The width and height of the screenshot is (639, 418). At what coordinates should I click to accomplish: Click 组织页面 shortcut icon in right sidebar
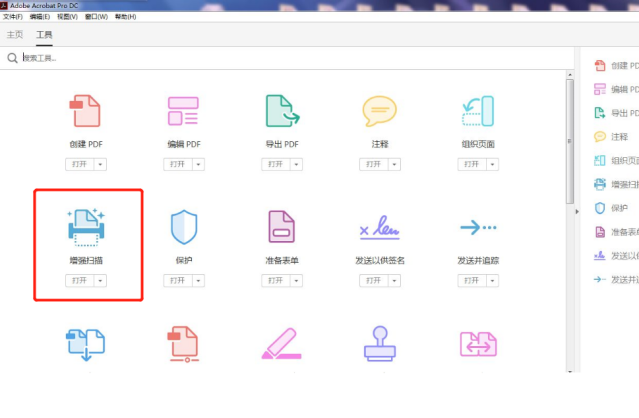tap(600, 161)
